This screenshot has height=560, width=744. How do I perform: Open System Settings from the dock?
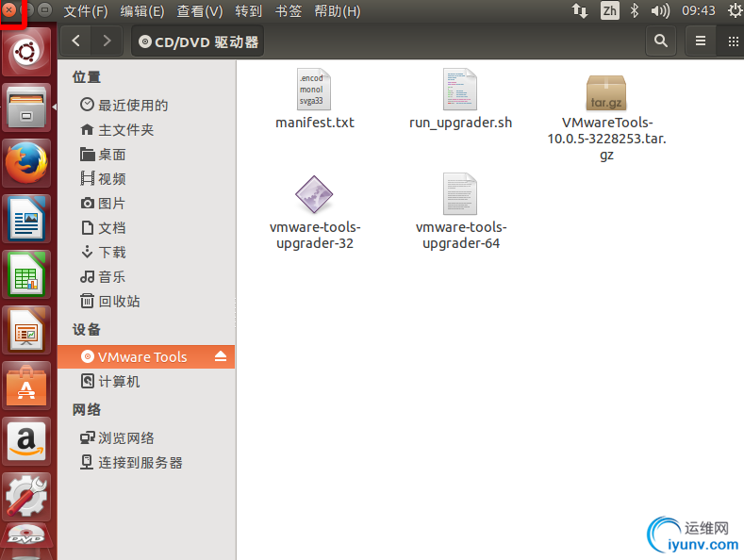26,497
